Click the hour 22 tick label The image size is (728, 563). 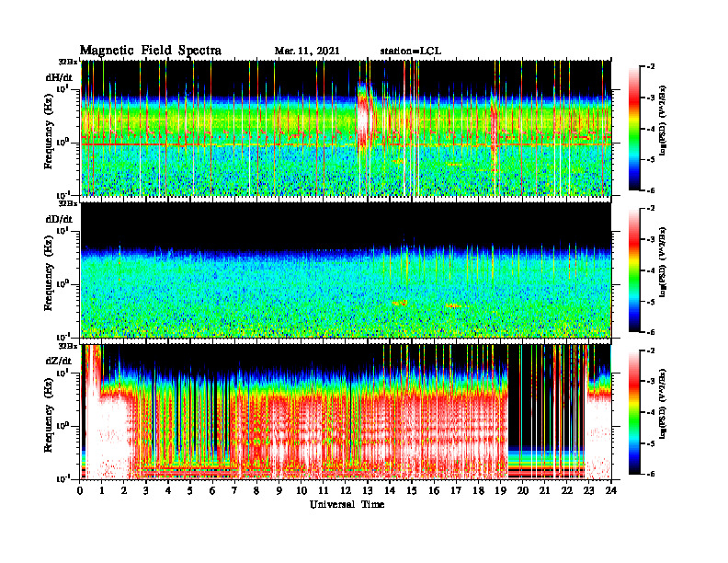coord(566,490)
